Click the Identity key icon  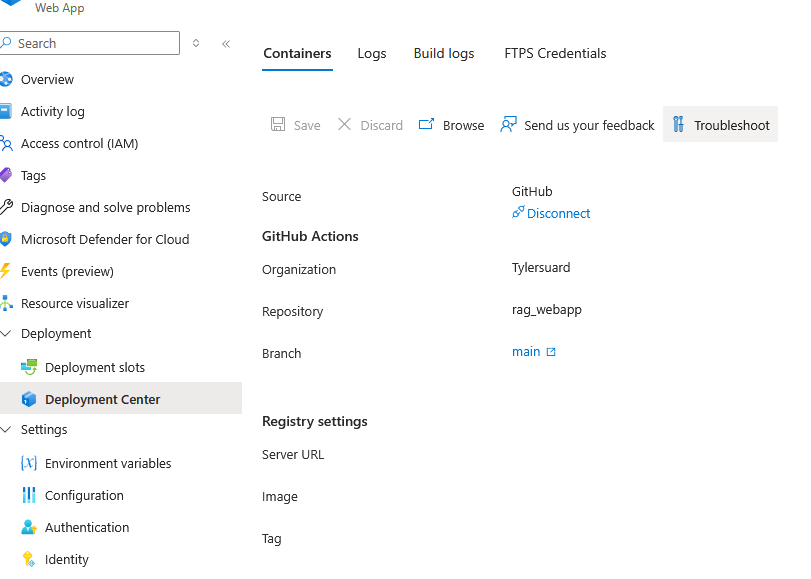29,559
